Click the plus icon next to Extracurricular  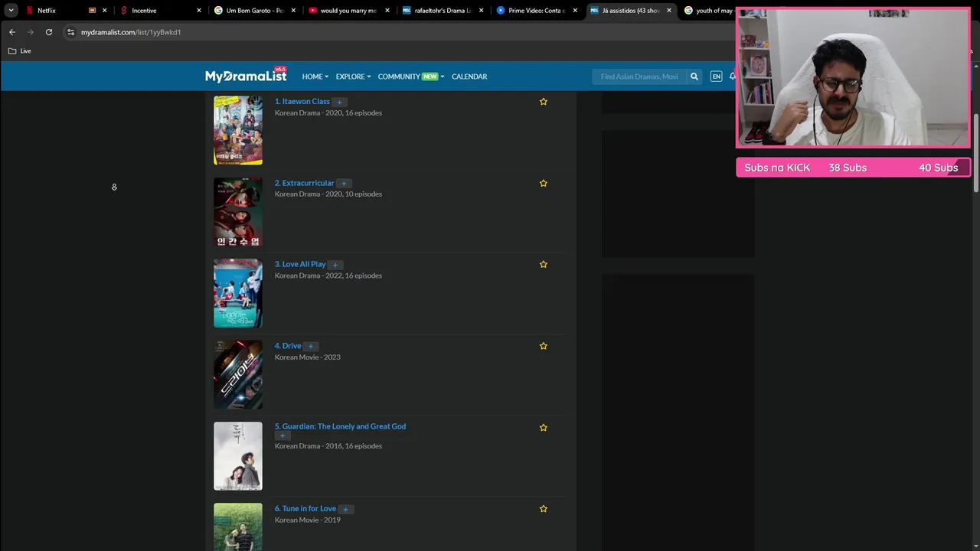tap(344, 184)
